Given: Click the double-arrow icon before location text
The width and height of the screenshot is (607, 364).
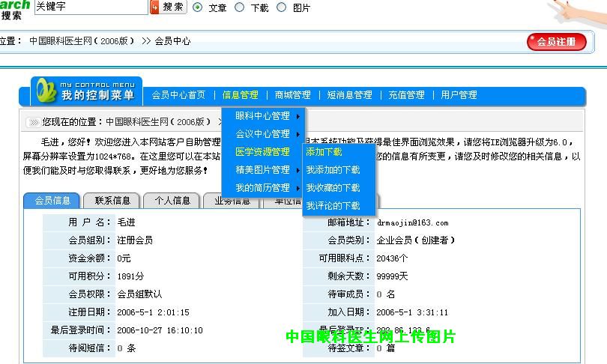Looking at the screenshot, I should click(x=34, y=122).
